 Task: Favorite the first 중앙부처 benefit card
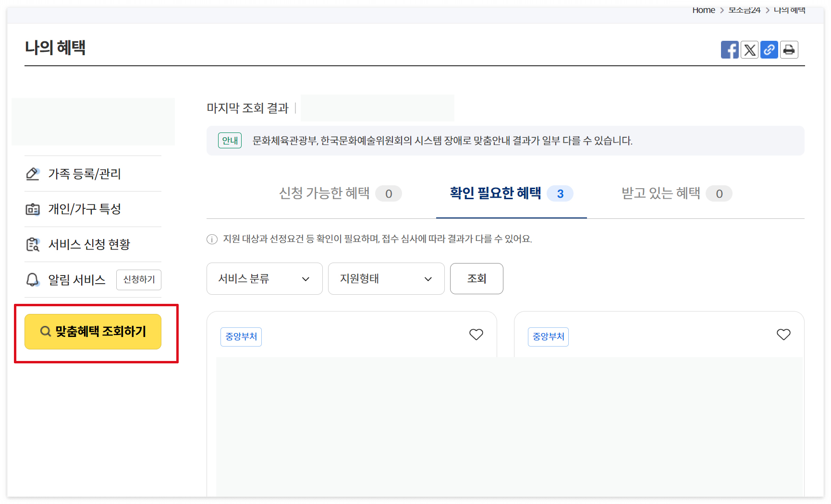click(x=476, y=335)
